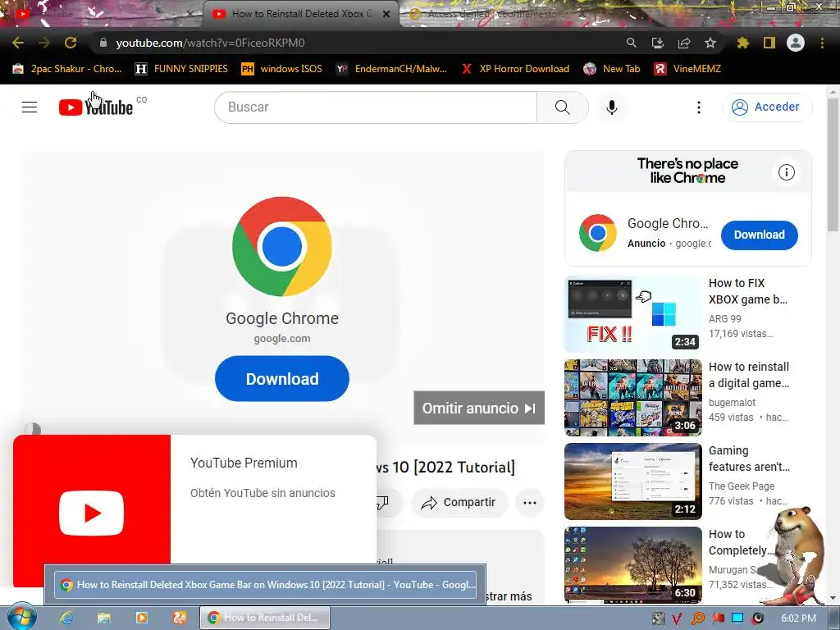Open the Gaming features aren't video thumbnail

(x=633, y=481)
